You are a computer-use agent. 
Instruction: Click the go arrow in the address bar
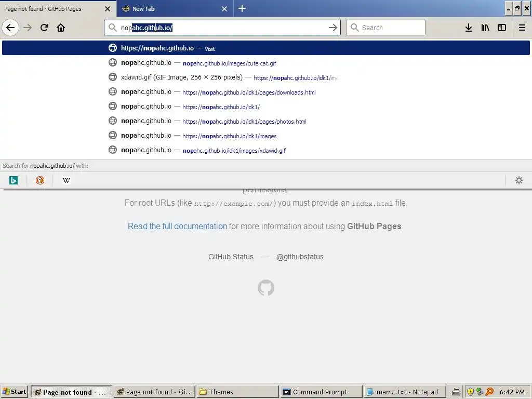tap(333, 28)
